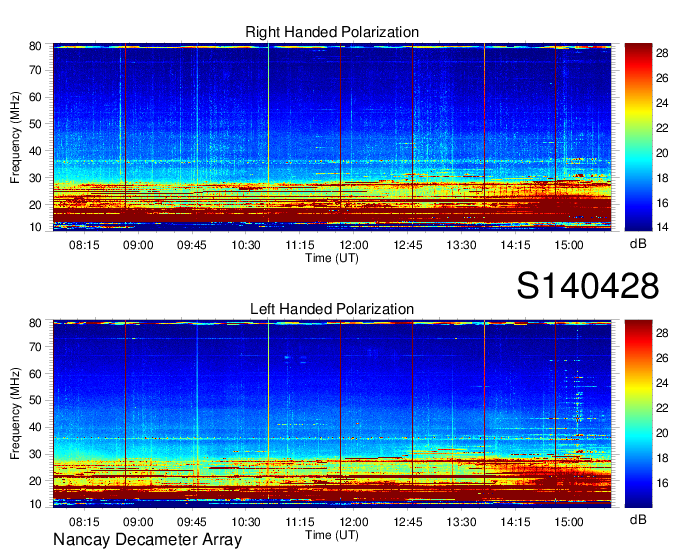Click the top colorbar's dark red 28 dB region
The width and height of the screenshot is (680, 552).
[638, 53]
